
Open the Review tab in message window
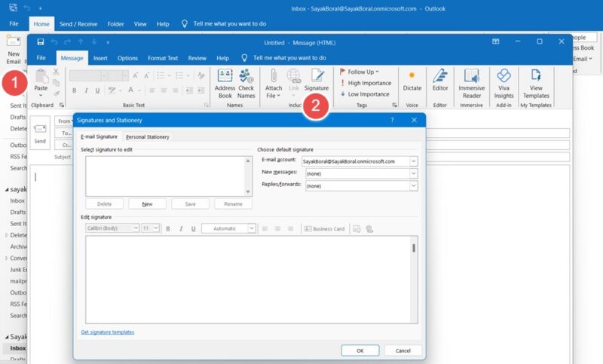197,58
